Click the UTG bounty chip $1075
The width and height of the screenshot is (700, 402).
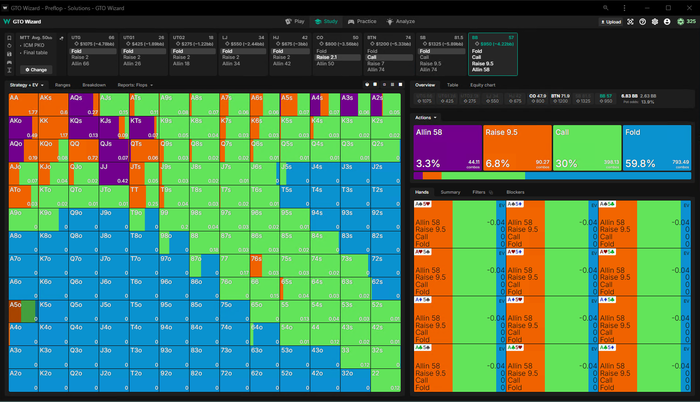coord(94,44)
